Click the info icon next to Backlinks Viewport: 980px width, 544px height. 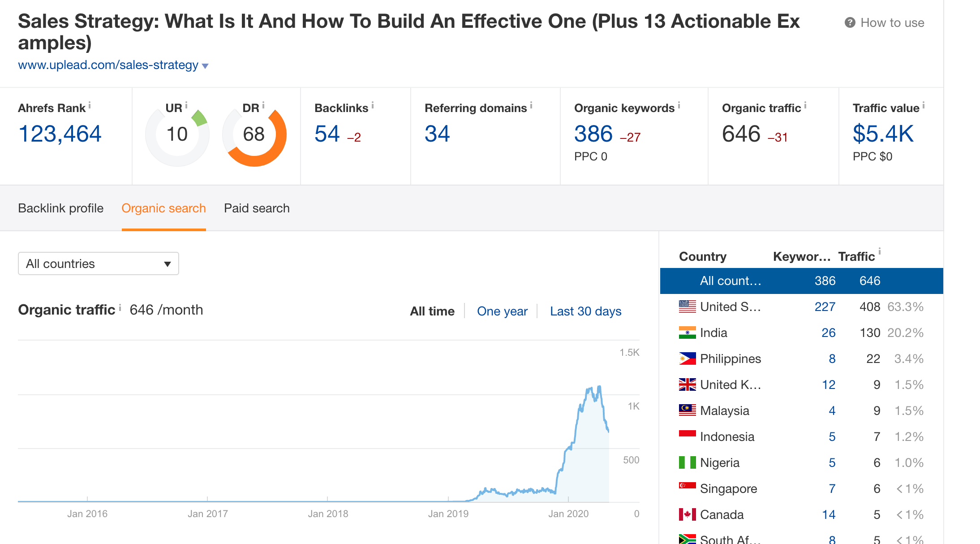(373, 105)
